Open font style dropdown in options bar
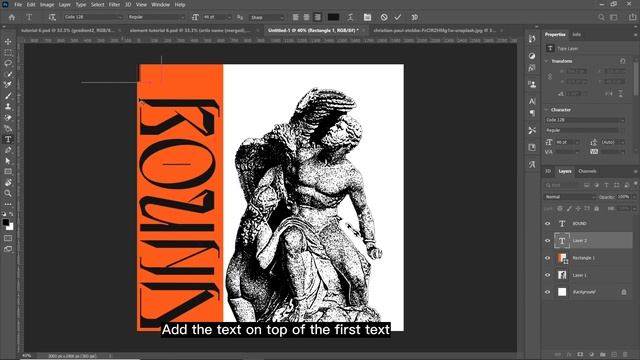 (x=156, y=17)
